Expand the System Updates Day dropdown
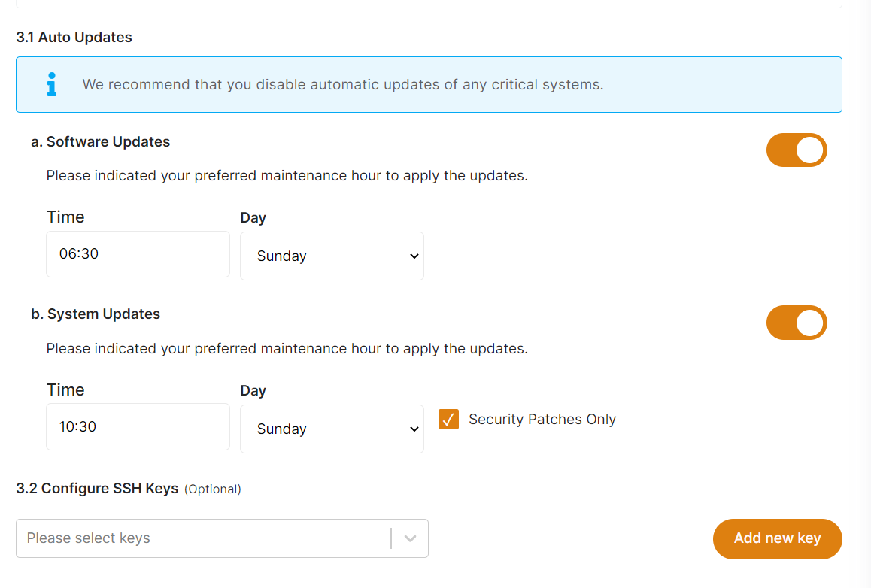The width and height of the screenshot is (871, 588). [332, 429]
